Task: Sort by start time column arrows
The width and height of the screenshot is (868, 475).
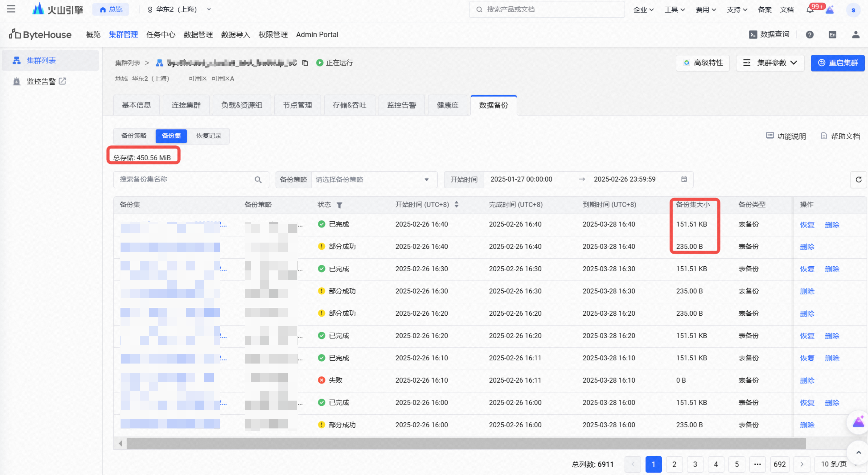Action: click(x=456, y=204)
